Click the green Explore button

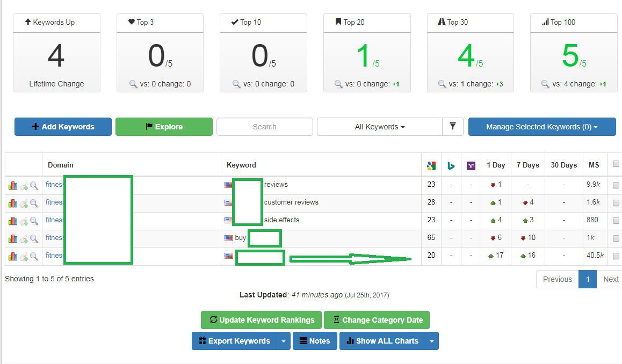pos(164,127)
